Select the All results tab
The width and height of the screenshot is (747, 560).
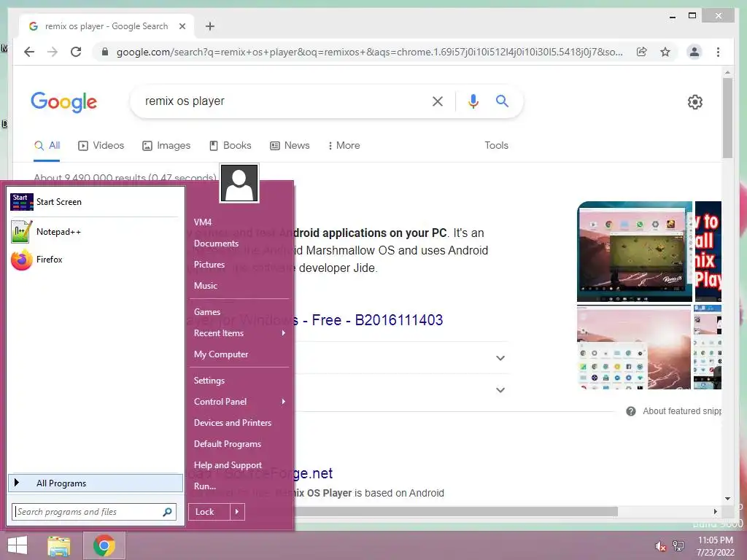[x=47, y=146]
